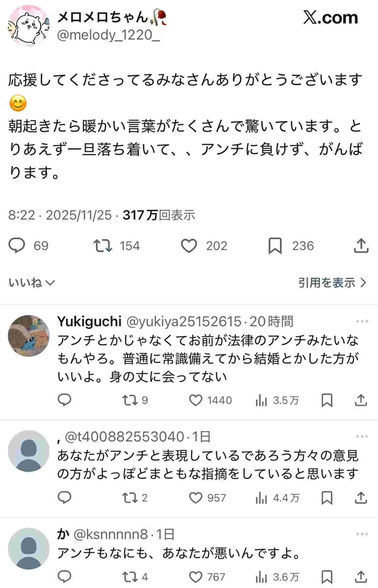Share the main post by メロメロちゃん
This screenshot has width=378, height=588.
[361, 246]
